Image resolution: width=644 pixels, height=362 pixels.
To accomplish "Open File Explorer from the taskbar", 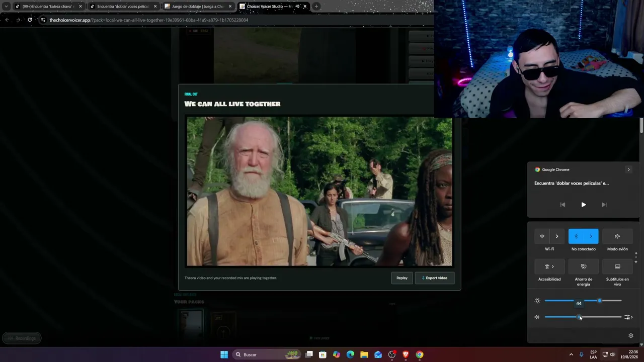I will click(x=364, y=354).
